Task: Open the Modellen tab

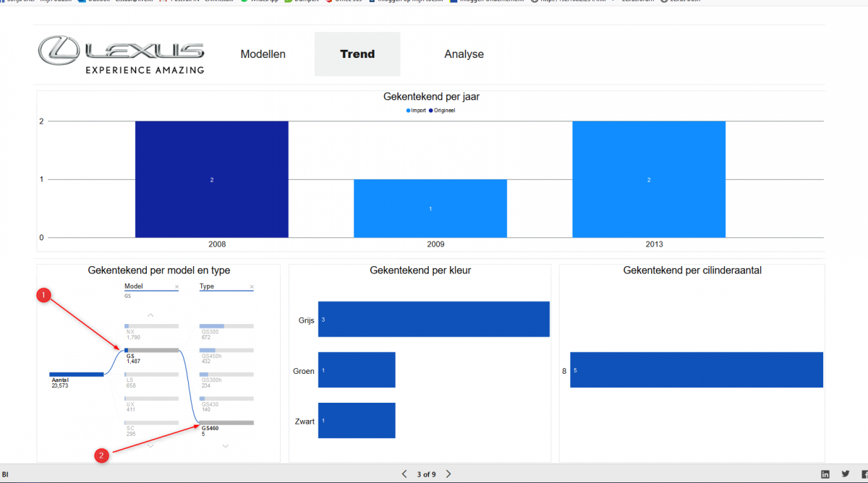Action: [x=263, y=54]
